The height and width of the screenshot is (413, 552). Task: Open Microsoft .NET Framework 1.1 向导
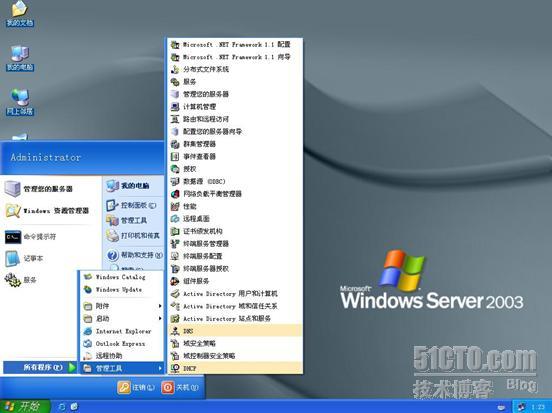[x=234, y=57]
